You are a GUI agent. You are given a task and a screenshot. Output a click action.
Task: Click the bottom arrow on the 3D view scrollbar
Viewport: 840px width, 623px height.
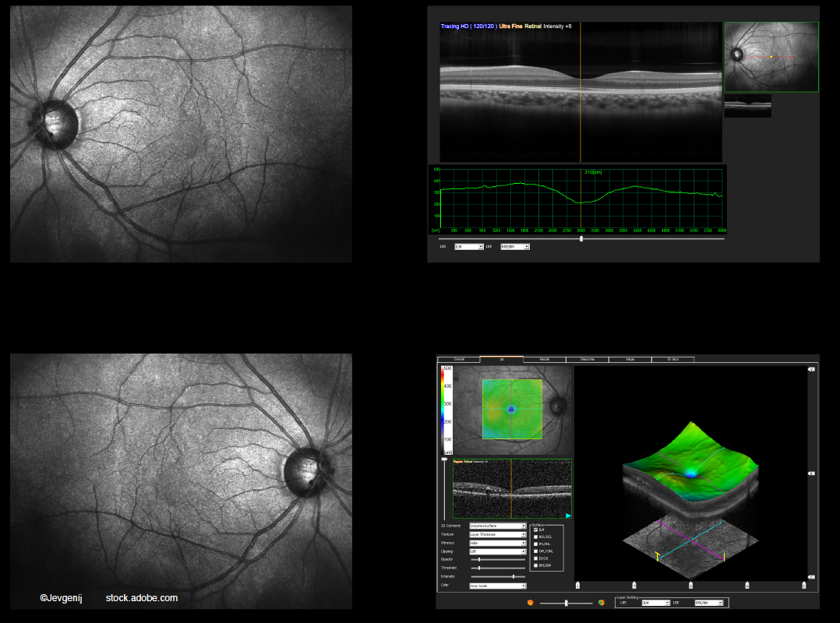click(x=812, y=577)
